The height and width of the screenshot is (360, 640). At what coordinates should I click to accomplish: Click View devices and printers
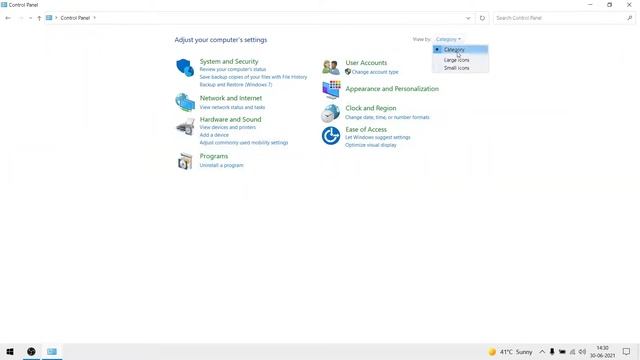[228, 127]
